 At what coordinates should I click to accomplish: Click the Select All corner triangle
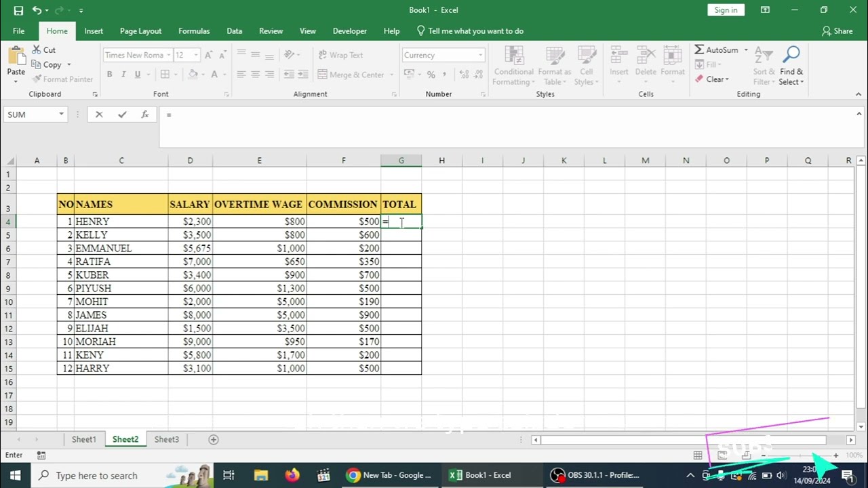pyautogui.click(x=11, y=161)
